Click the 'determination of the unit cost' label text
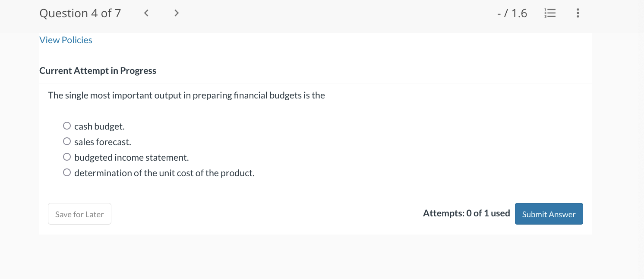The width and height of the screenshot is (644, 279). (x=164, y=173)
